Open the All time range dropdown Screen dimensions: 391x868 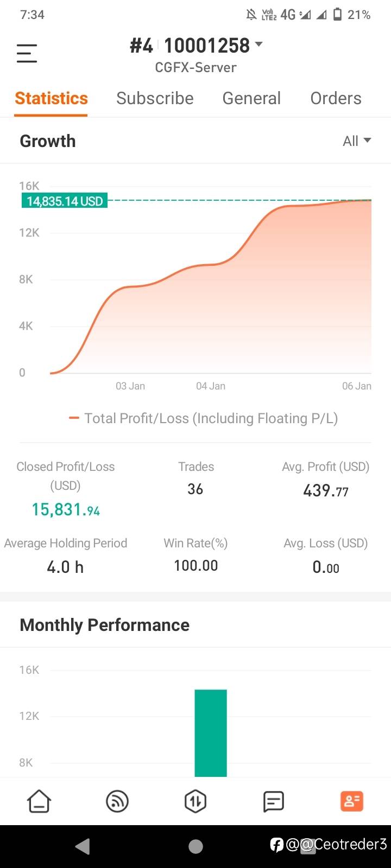357,141
